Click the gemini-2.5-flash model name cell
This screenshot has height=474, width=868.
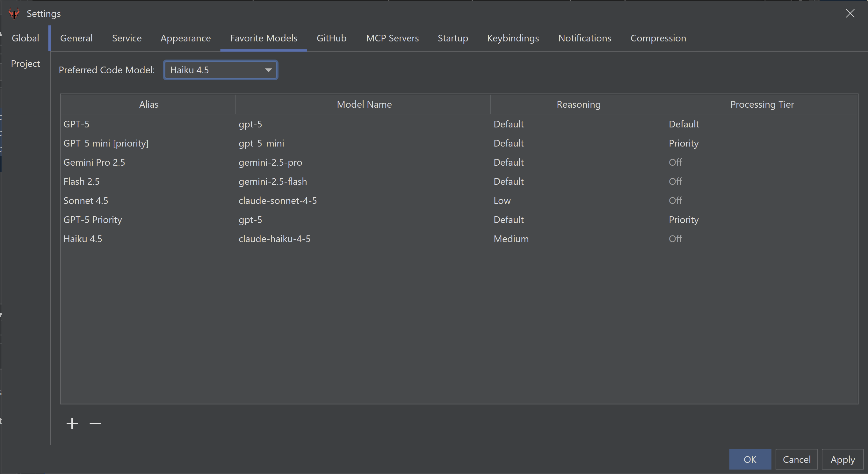click(272, 182)
